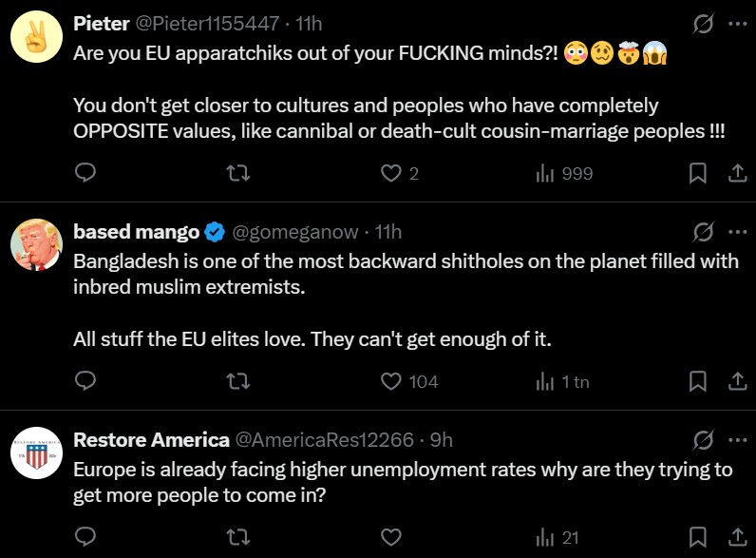Open the 9h timestamp on Restore America's post

click(441, 440)
